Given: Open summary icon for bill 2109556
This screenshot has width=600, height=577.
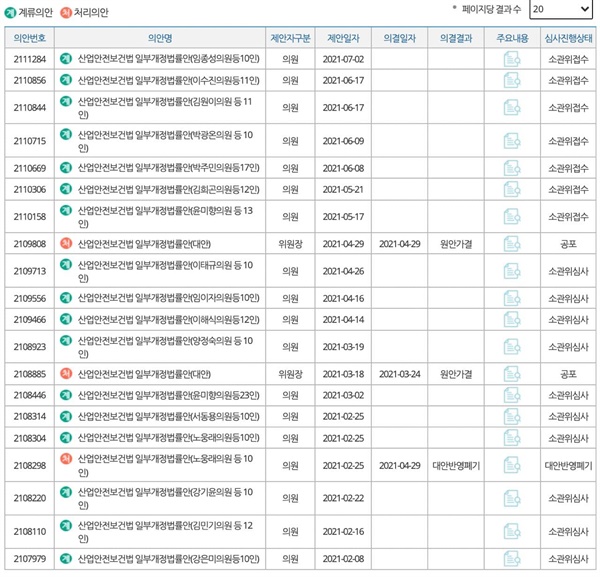Looking at the screenshot, I should pos(512,298).
